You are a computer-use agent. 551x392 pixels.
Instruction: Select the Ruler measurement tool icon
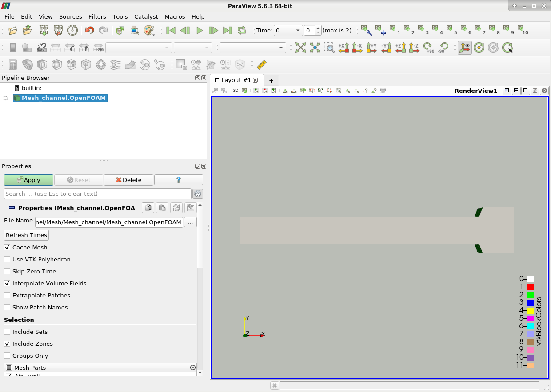(261, 65)
